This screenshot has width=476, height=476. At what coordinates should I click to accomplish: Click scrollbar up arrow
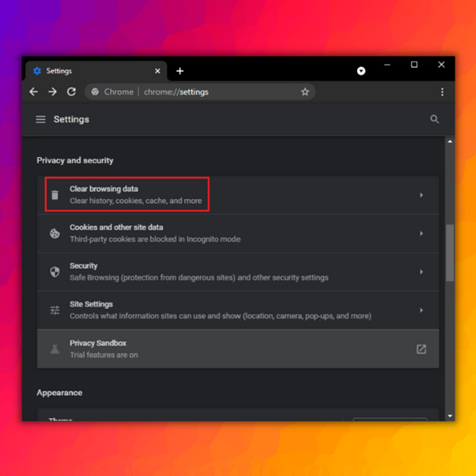tap(450, 141)
